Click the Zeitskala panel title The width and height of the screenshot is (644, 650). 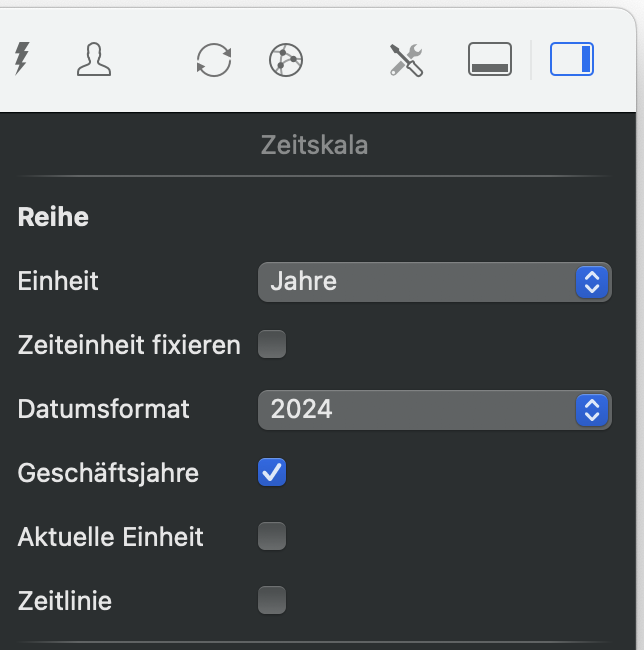point(314,145)
